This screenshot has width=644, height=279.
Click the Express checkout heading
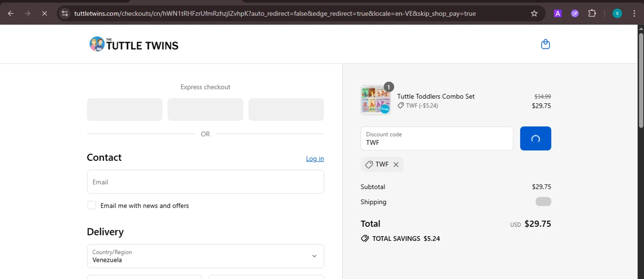tap(205, 87)
